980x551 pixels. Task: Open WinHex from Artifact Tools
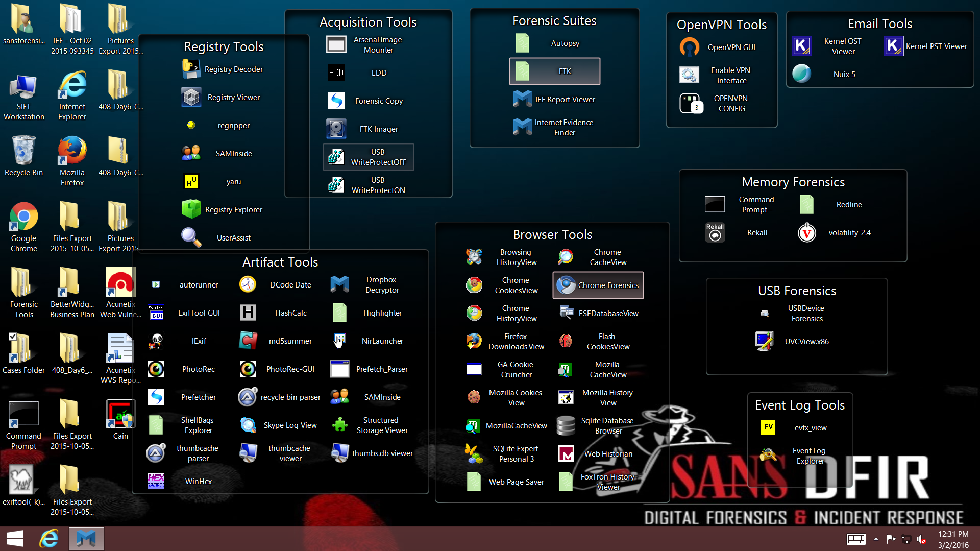(156, 481)
